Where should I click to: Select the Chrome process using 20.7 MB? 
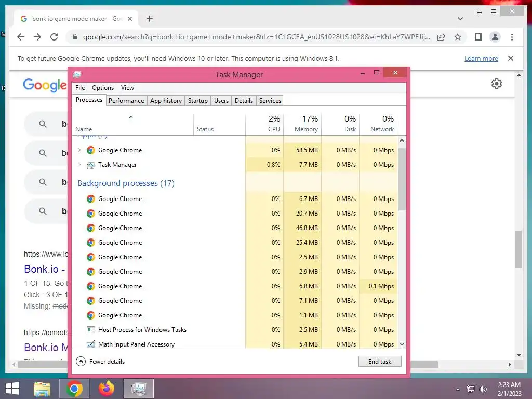click(x=234, y=214)
